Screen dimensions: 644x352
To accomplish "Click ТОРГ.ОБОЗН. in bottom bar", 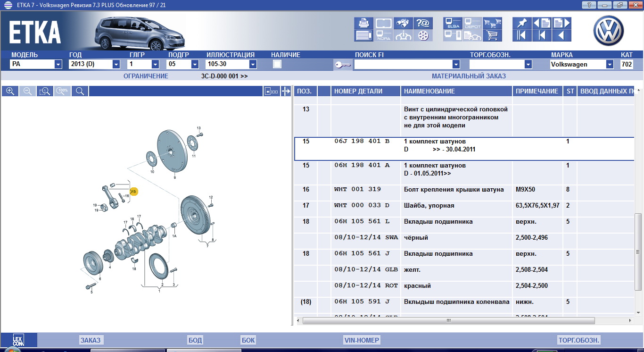I will 579,340.
